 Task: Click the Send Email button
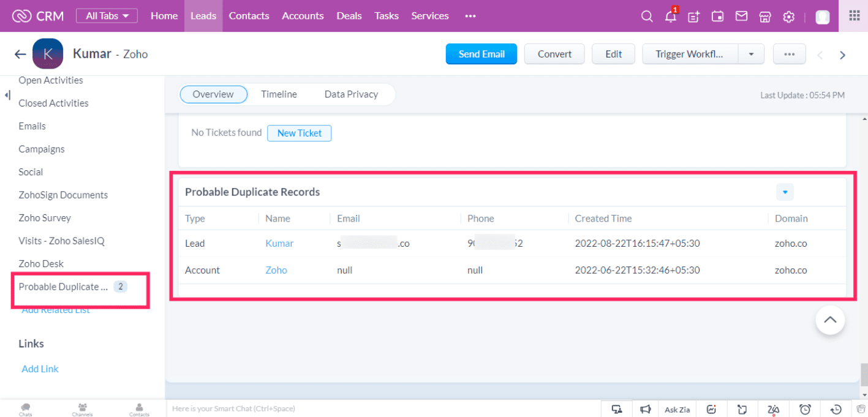click(x=481, y=54)
